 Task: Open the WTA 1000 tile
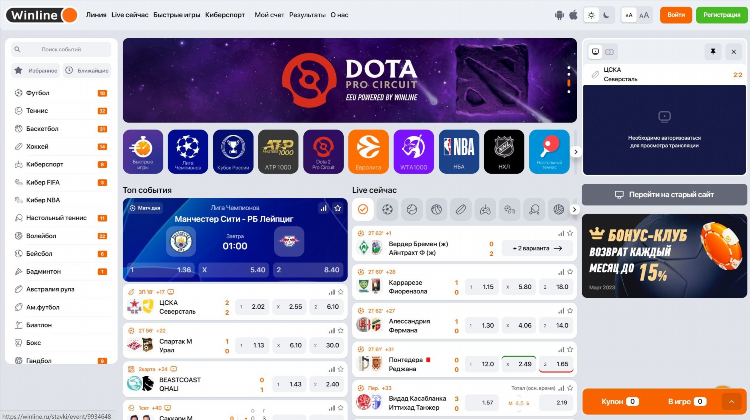click(x=414, y=152)
